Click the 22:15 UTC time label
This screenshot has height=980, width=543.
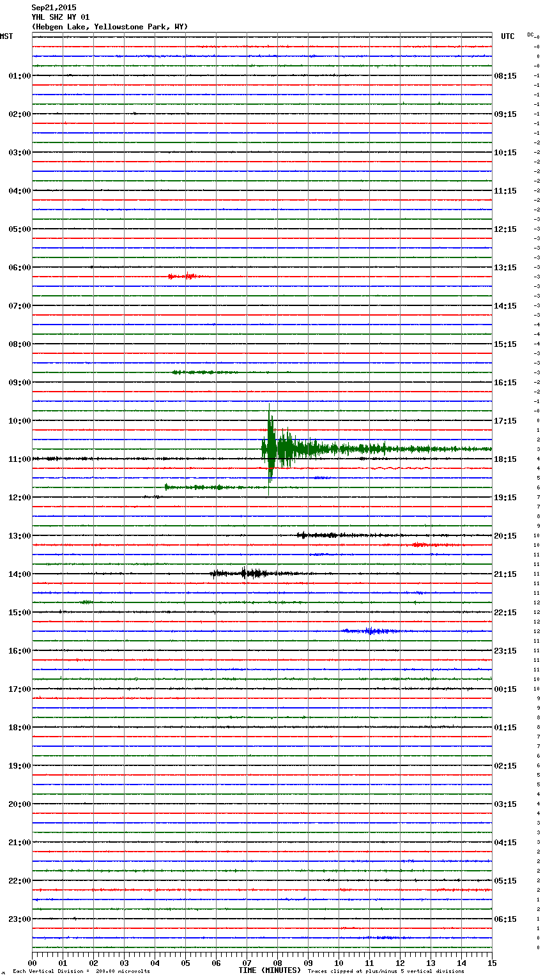(505, 613)
